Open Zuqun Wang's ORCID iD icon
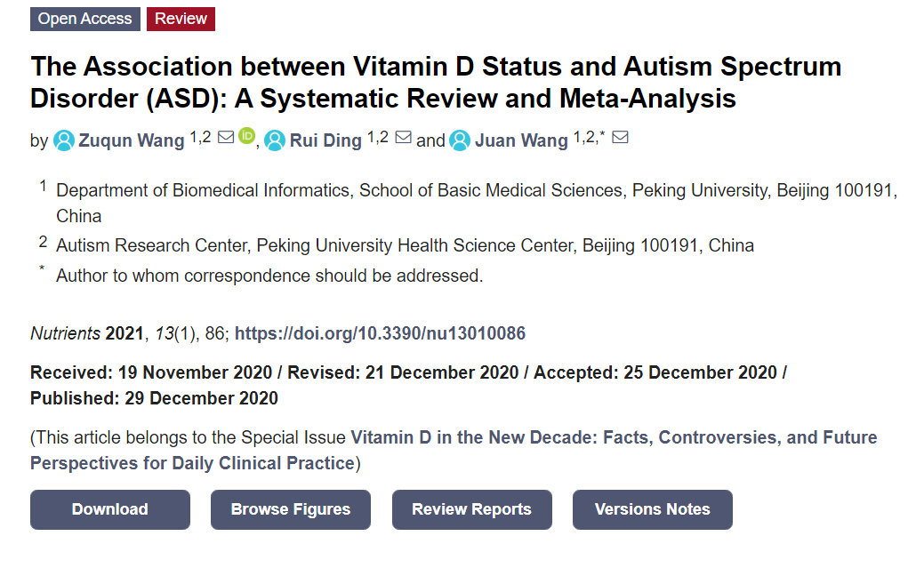The height and width of the screenshot is (568, 924). coord(247,136)
